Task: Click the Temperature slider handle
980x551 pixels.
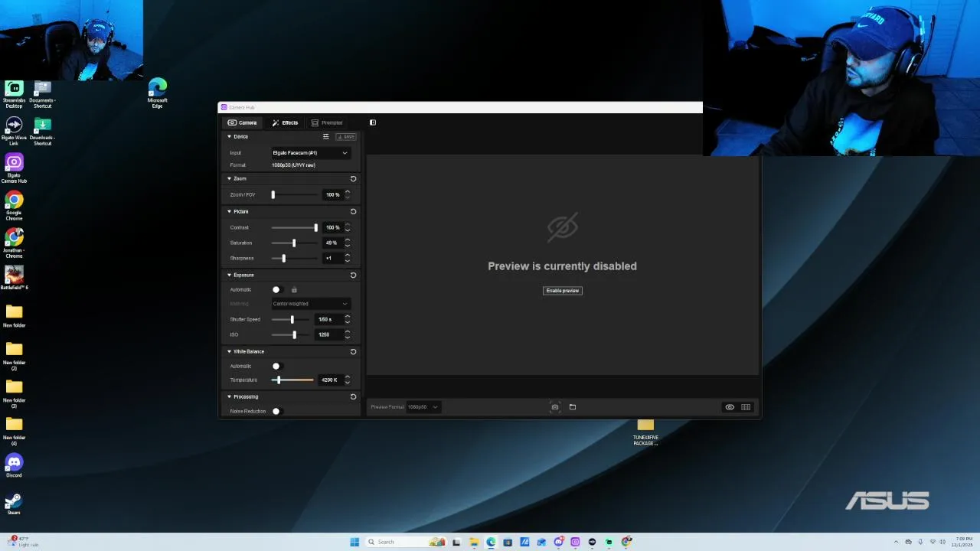Action: (278, 380)
